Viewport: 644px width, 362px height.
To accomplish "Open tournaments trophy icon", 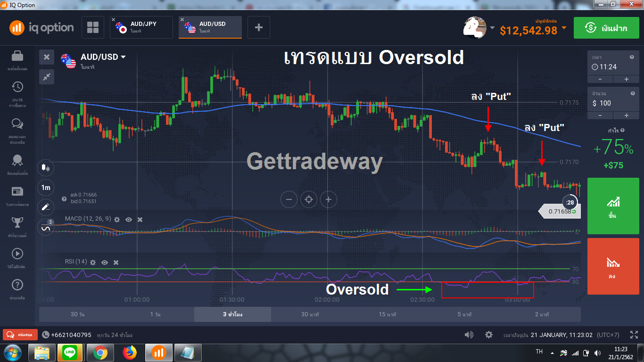I will point(17,222).
